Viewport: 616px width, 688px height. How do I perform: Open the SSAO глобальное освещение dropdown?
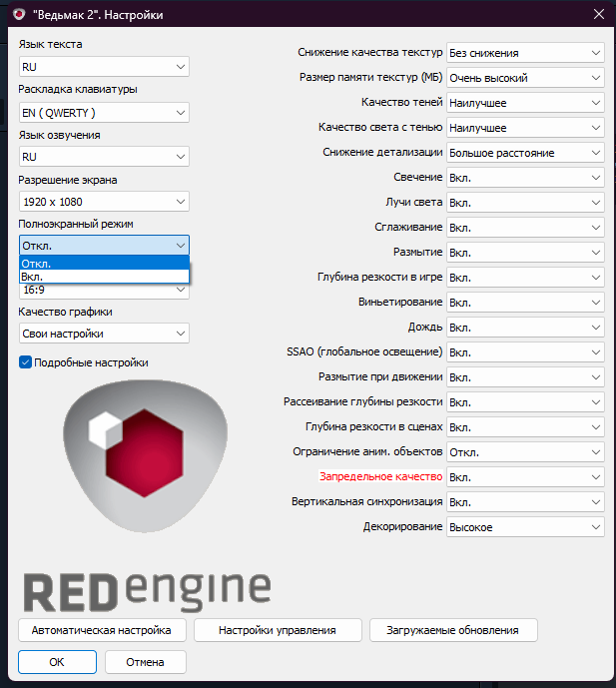(x=525, y=352)
